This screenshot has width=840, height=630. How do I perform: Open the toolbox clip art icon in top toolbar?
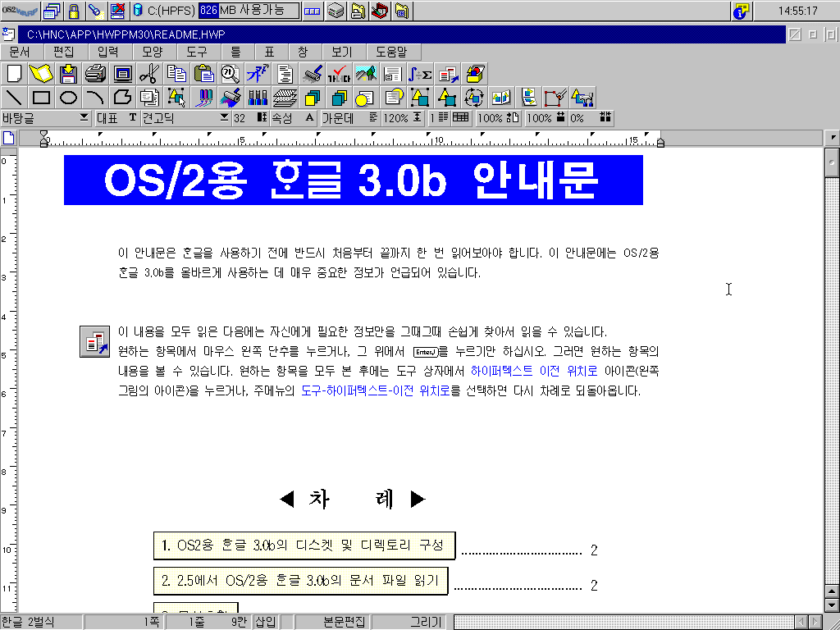point(474,74)
